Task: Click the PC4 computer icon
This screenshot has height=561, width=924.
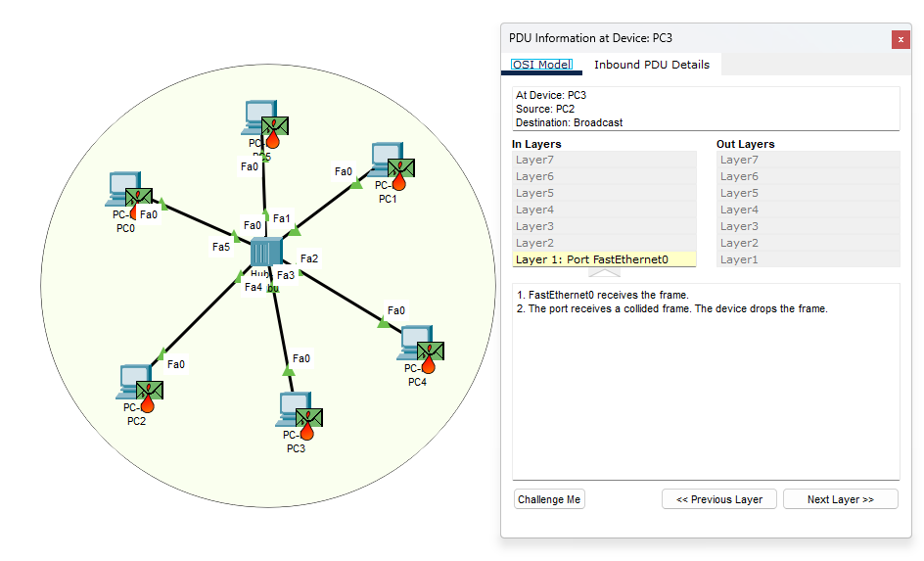Action: point(414,341)
